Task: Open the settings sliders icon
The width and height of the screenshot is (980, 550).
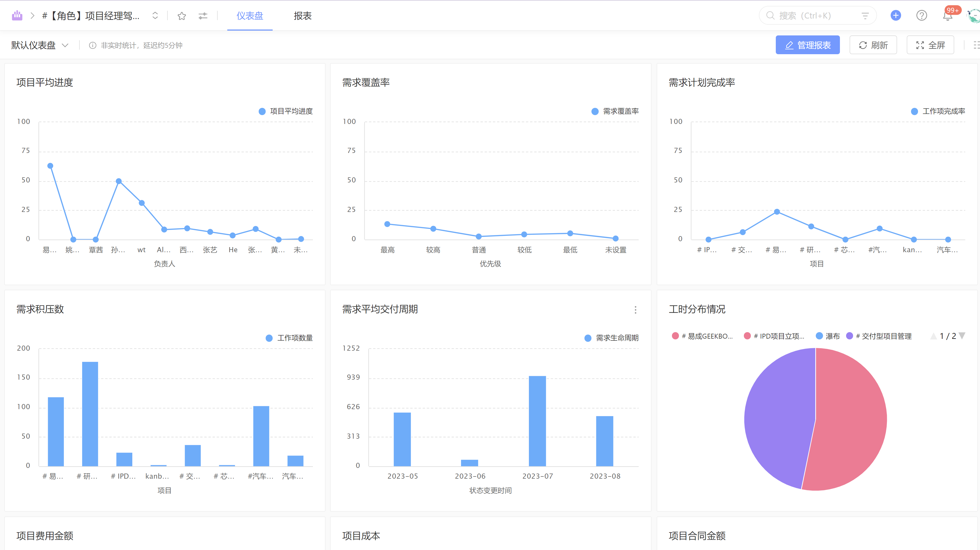Action: (x=203, y=16)
